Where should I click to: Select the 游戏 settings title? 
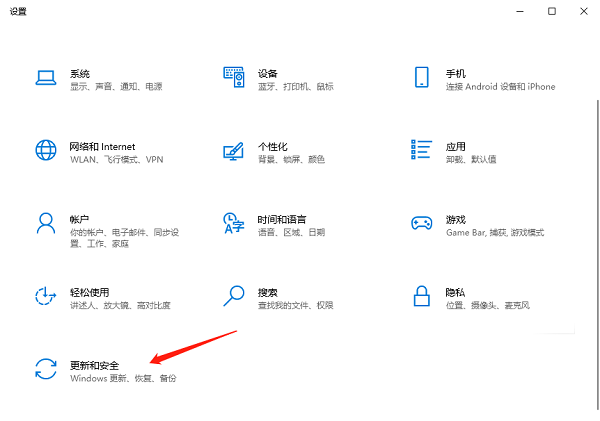tap(455, 220)
